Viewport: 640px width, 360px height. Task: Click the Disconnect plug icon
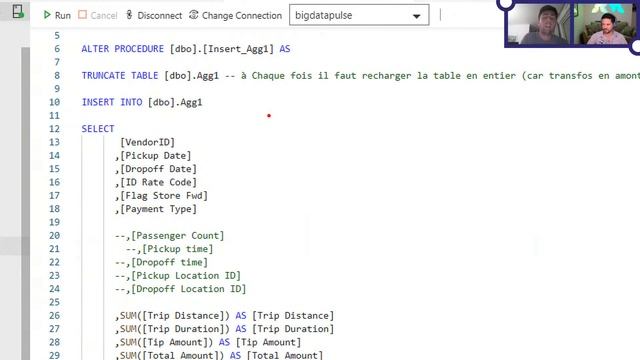point(129,15)
